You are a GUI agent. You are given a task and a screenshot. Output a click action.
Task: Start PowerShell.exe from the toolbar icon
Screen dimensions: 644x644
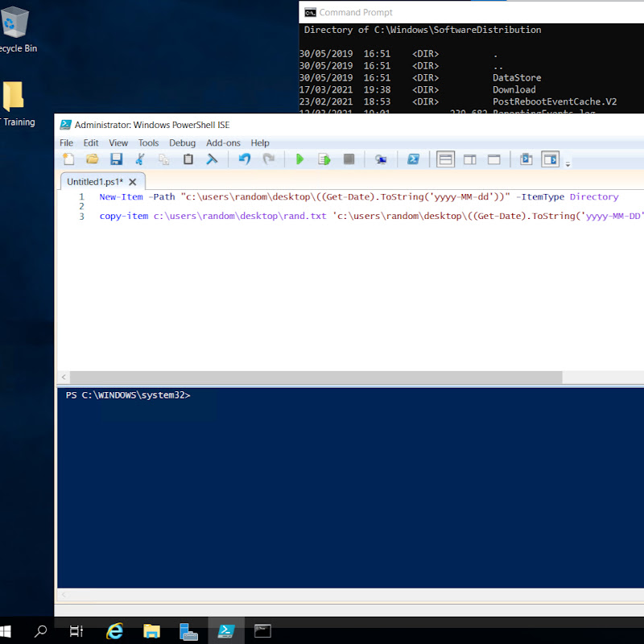tap(413, 159)
